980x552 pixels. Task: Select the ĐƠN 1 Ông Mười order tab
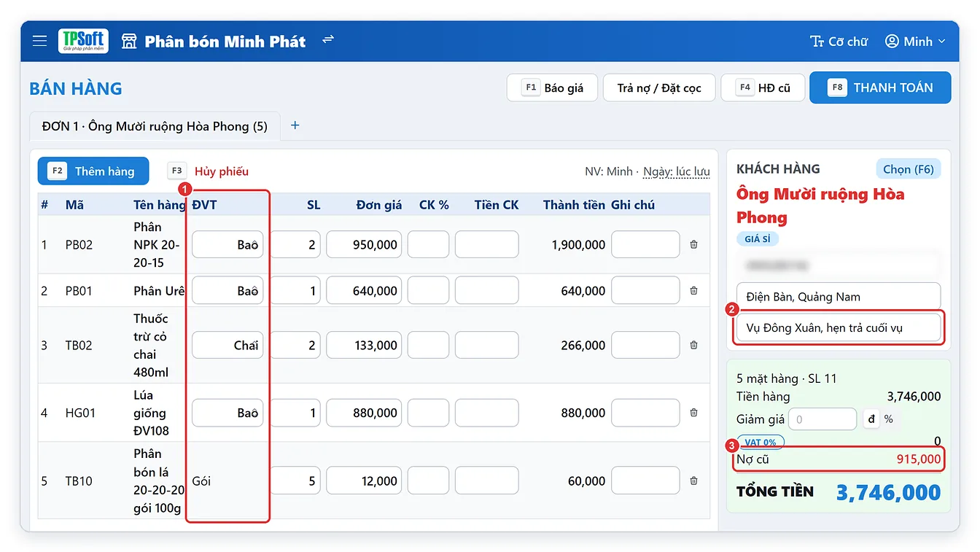click(155, 126)
